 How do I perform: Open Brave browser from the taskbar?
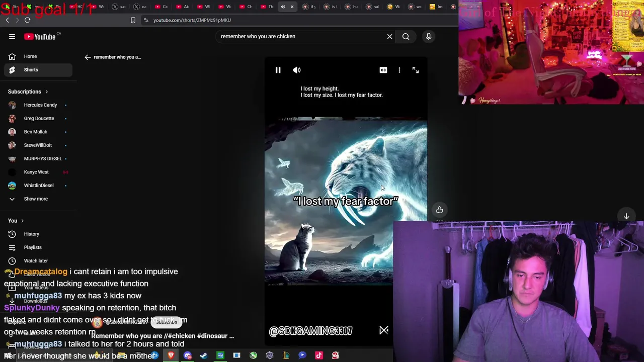coord(171,355)
